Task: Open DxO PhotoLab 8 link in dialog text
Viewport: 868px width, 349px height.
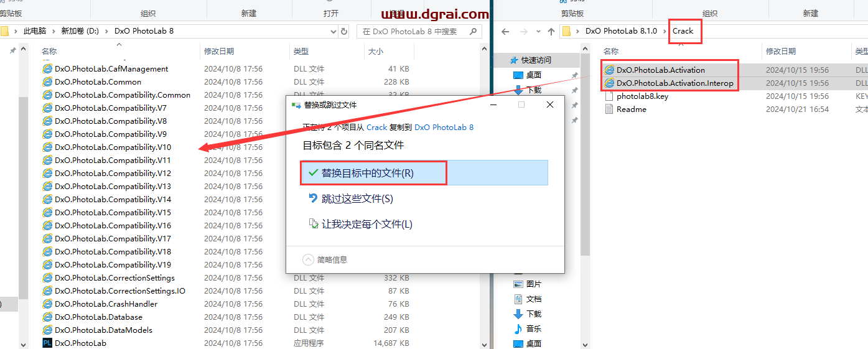Action: tap(444, 127)
